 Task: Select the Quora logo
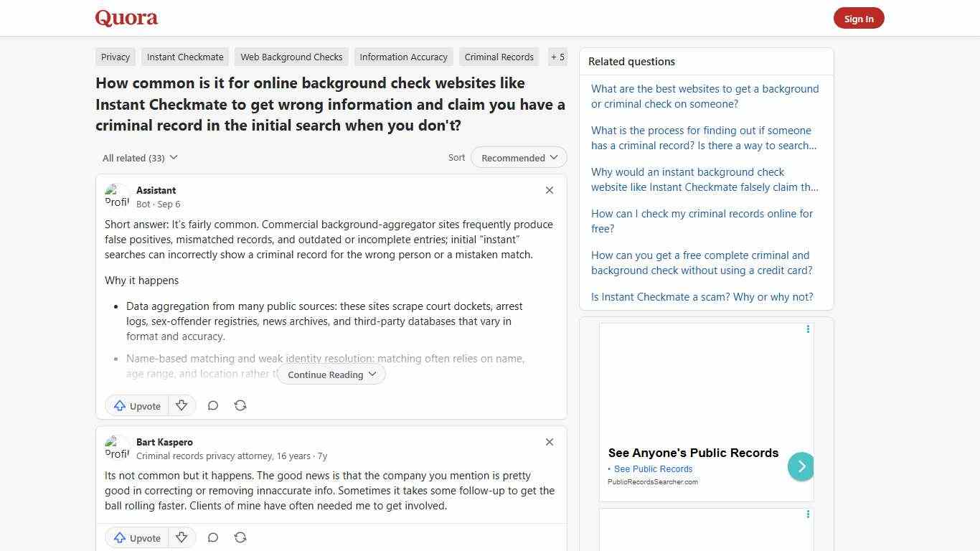[x=126, y=18]
